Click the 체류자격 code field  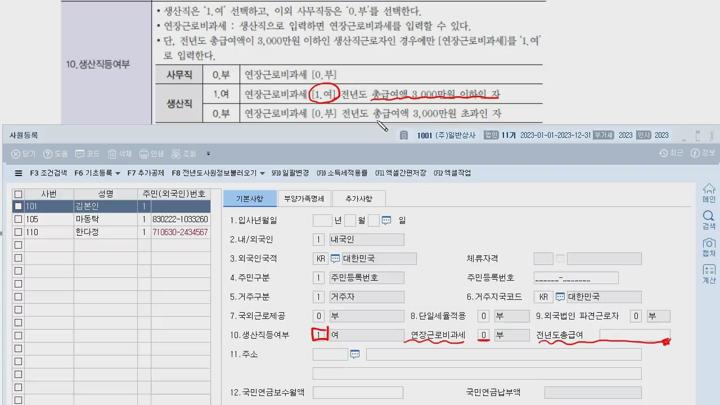(543, 259)
